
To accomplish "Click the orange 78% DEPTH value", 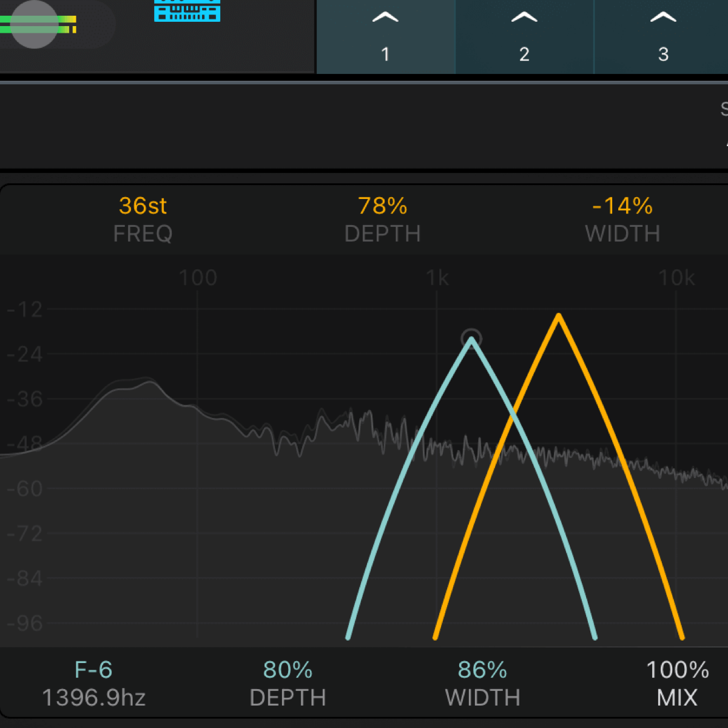I will [x=382, y=206].
